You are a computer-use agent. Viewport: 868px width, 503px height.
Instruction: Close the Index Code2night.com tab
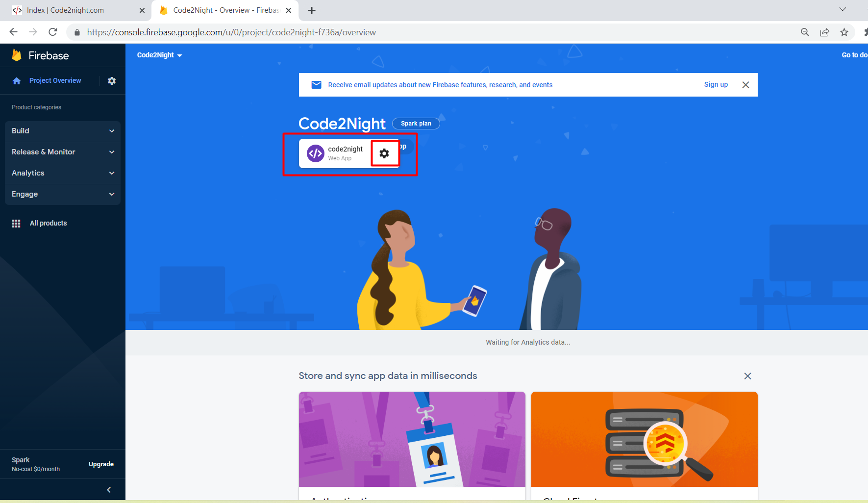point(142,10)
